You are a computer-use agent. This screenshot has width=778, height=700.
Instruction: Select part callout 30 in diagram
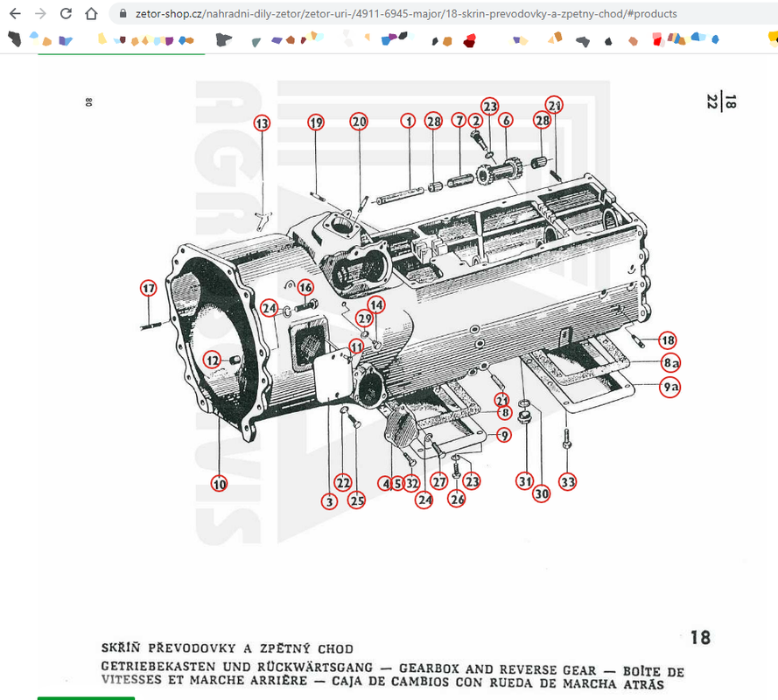pyautogui.click(x=542, y=493)
